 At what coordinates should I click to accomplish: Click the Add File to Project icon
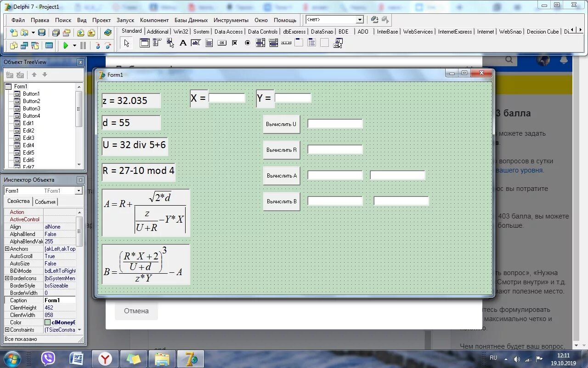pyautogui.click(x=80, y=33)
